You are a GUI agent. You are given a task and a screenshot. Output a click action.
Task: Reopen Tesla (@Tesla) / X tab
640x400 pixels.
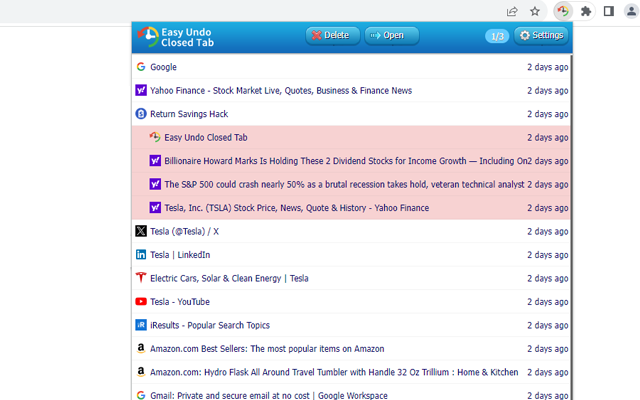click(351, 231)
